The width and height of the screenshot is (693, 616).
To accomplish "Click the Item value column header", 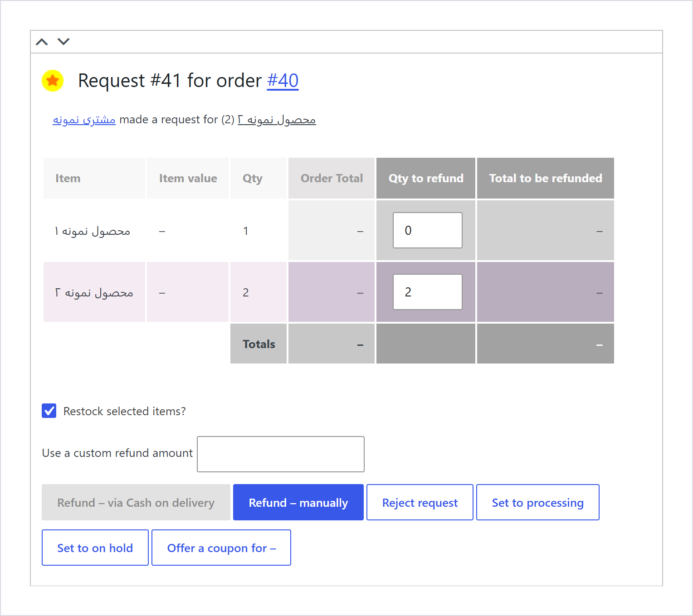I will coord(188,178).
